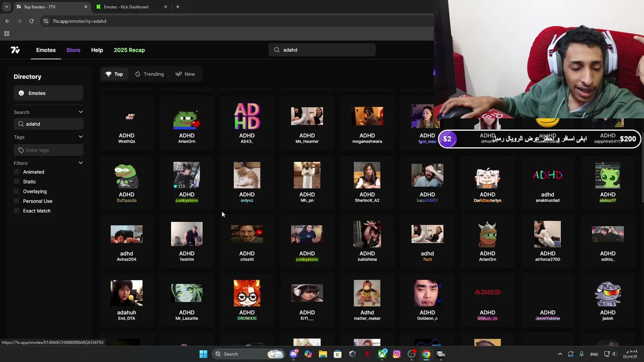Open the Help nav item
This screenshot has height=362, width=644.
tap(97, 50)
